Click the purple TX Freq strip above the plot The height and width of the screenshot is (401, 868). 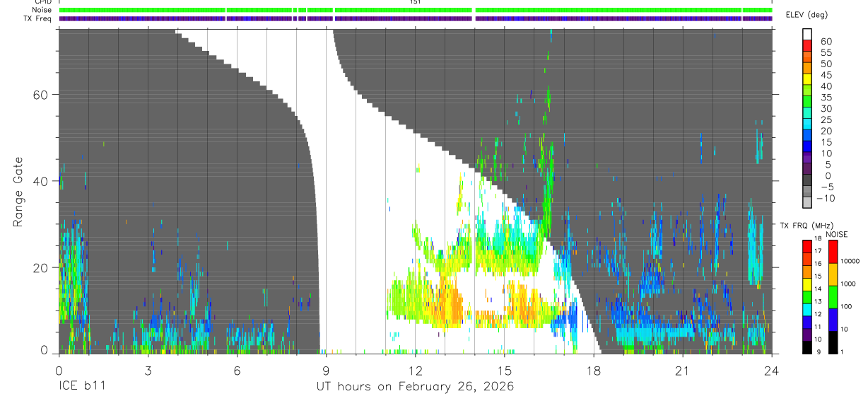[416, 18]
